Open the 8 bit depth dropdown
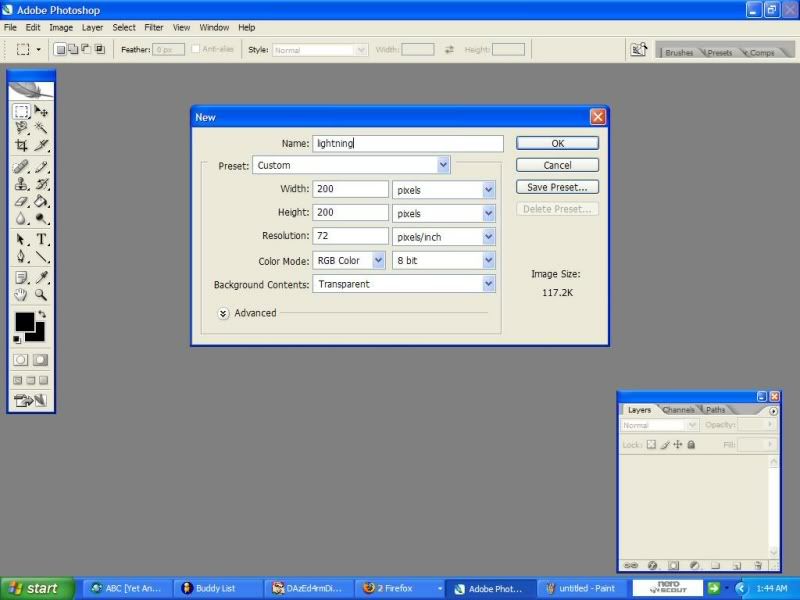The height and width of the screenshot is (600, 800). [443, 260]
